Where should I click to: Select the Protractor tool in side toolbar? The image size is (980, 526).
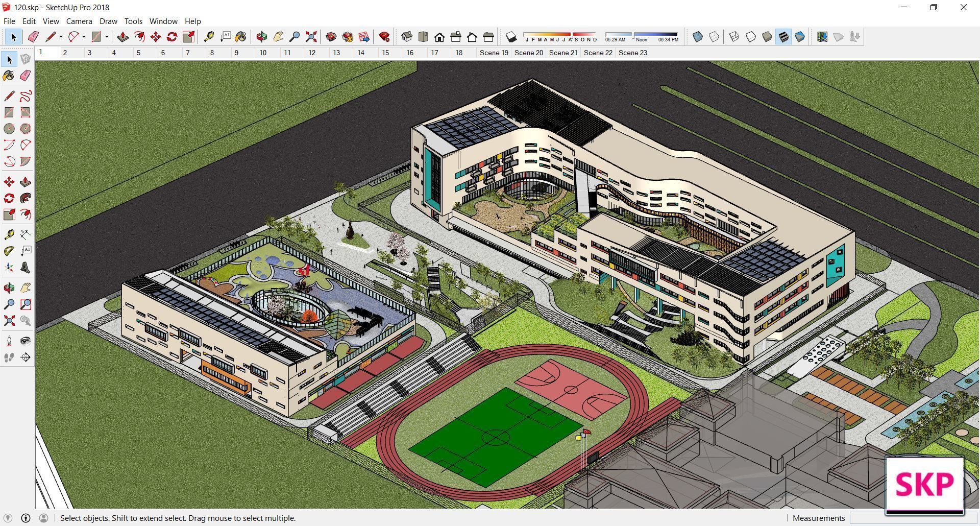tap(9, 251)
